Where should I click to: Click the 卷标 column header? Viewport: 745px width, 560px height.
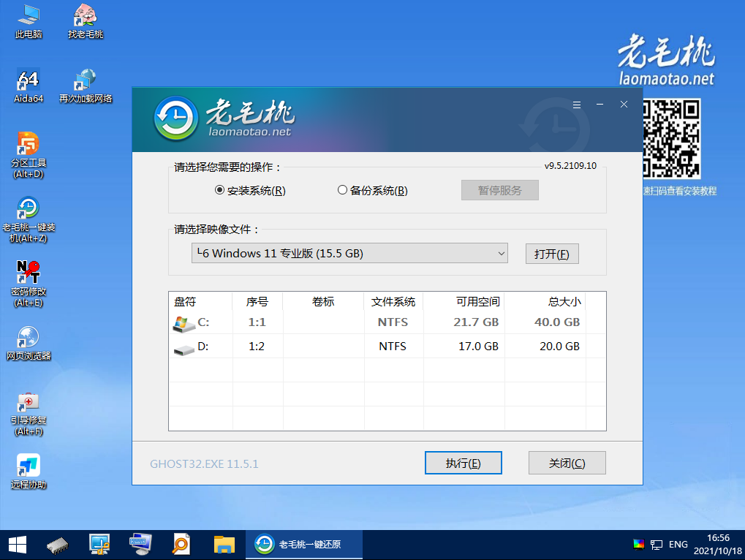click(324, 302)
